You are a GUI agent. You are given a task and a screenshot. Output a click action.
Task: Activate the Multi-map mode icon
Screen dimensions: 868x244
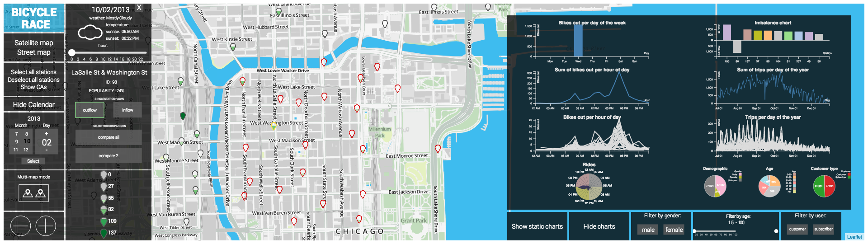tap(33, 193)
